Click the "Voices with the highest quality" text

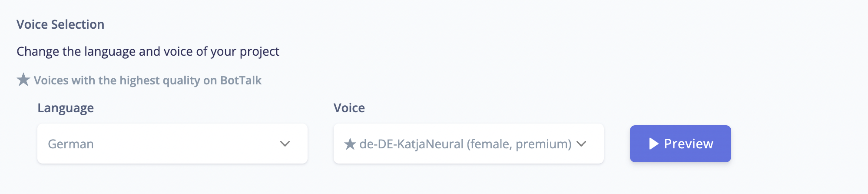pos(126,80)
